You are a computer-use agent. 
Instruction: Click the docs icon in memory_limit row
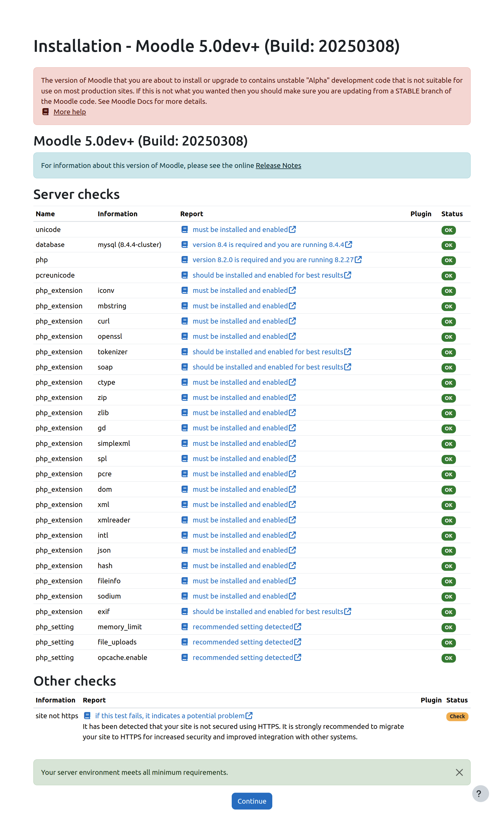click(184, 627)
